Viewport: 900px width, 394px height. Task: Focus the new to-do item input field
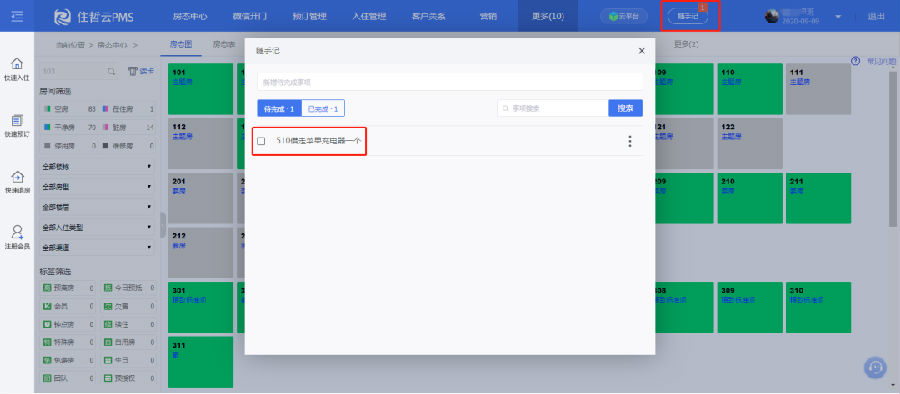[x=450, y=82]
